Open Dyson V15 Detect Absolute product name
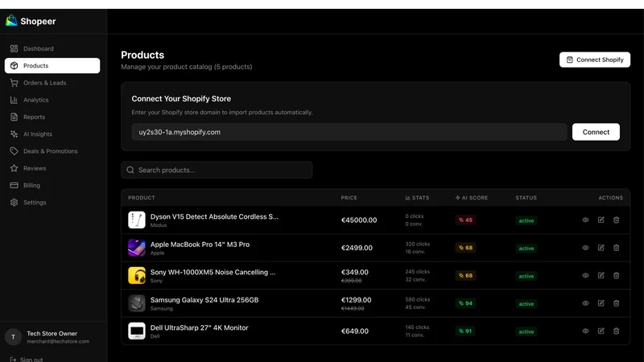The image size is (644, 362). point(214,216)
